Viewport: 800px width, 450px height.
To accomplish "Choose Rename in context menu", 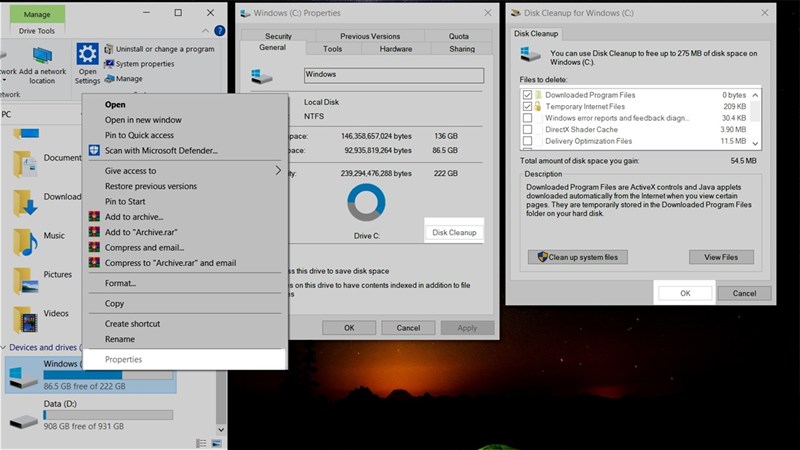I will pyautogui.click(x=185, y=339).
